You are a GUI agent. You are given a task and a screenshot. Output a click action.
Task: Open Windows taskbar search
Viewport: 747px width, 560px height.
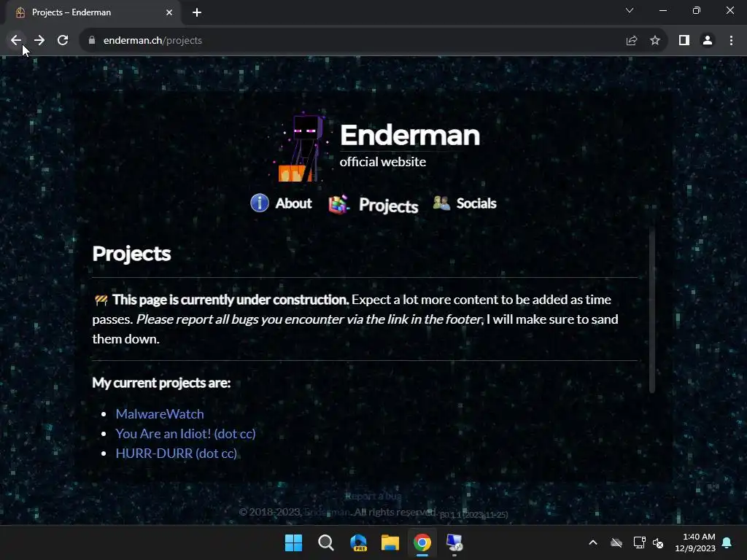click(x=326, y=542)
